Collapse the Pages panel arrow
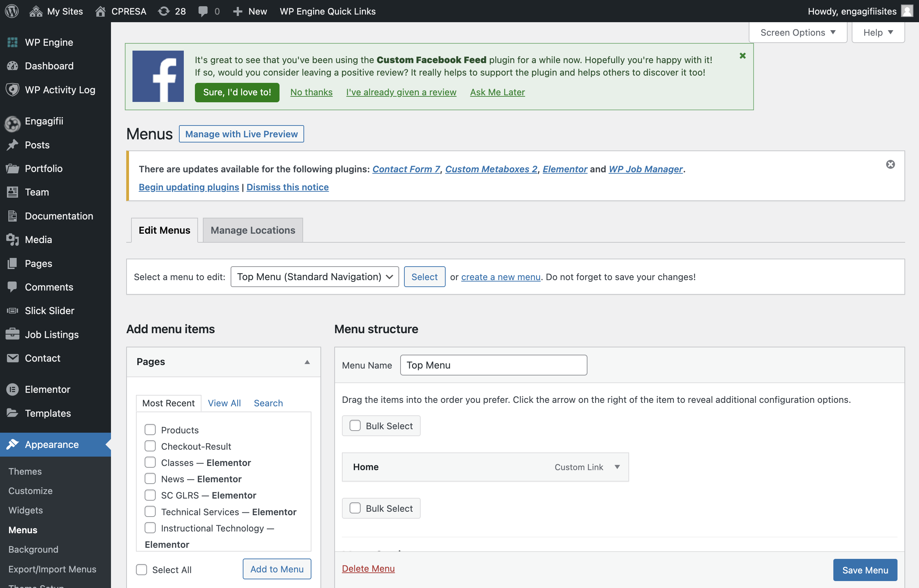The height and width of the screenshot is (588, 919). [x=307, y=362]
